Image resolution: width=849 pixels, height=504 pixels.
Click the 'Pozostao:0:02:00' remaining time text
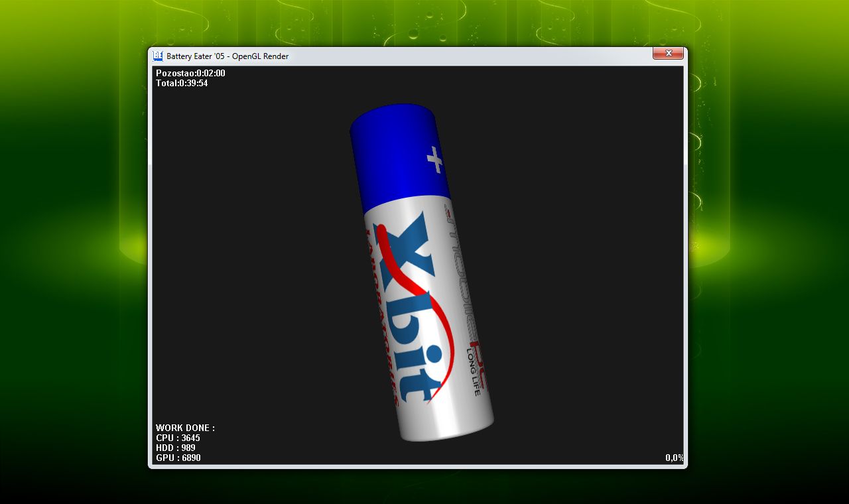tap(190, 73)
